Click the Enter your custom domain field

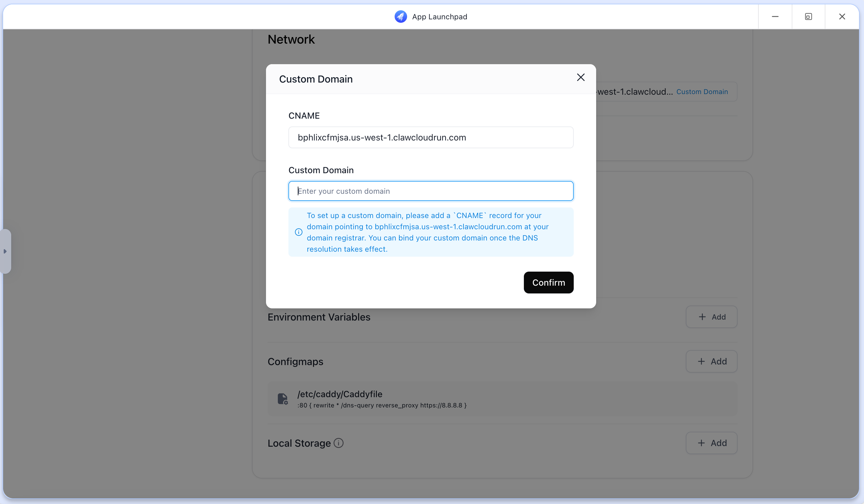(431, 191)
